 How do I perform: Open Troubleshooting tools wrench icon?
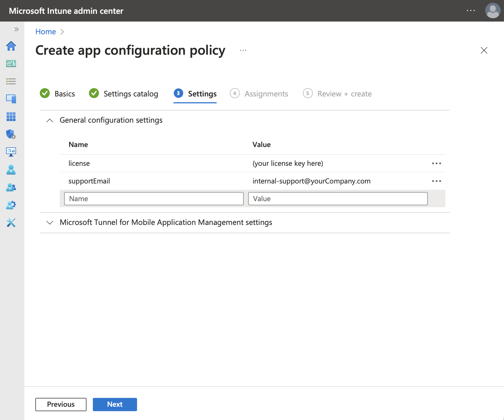click(11, 223)
